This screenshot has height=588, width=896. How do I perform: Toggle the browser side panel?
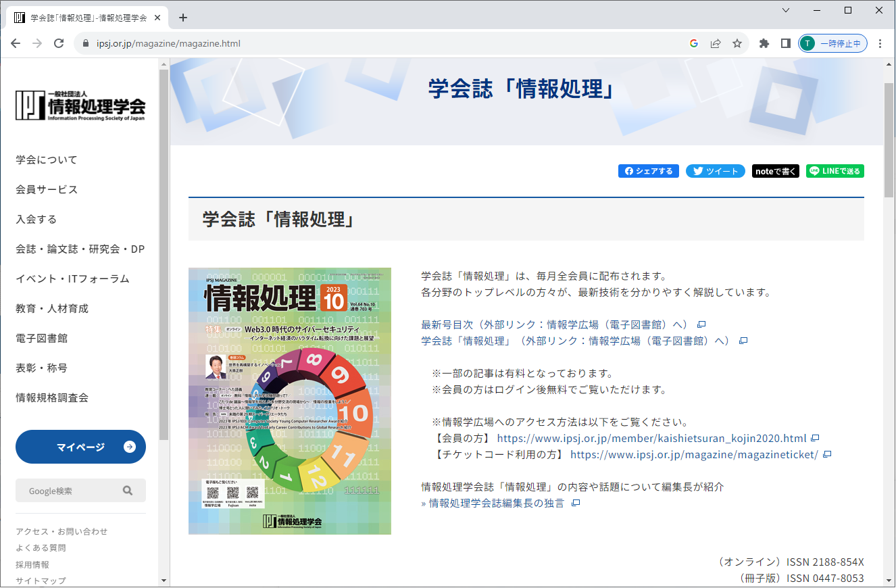coord(785,43)
